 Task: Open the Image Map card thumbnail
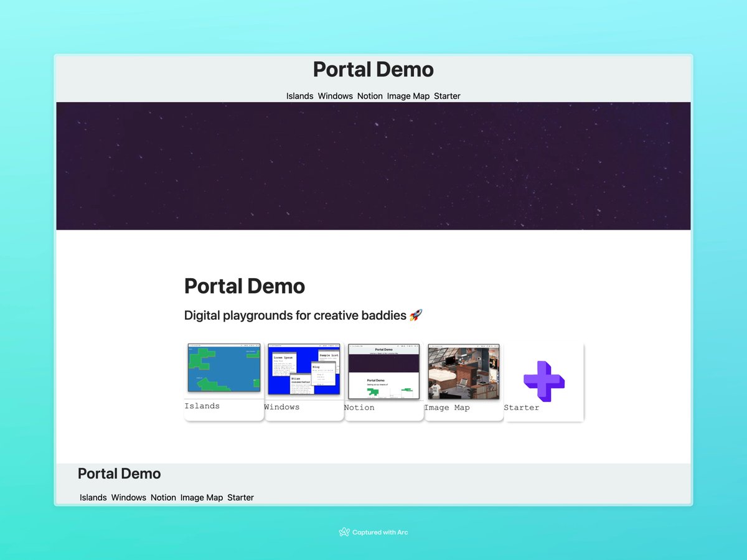click(x=463, y=372)
